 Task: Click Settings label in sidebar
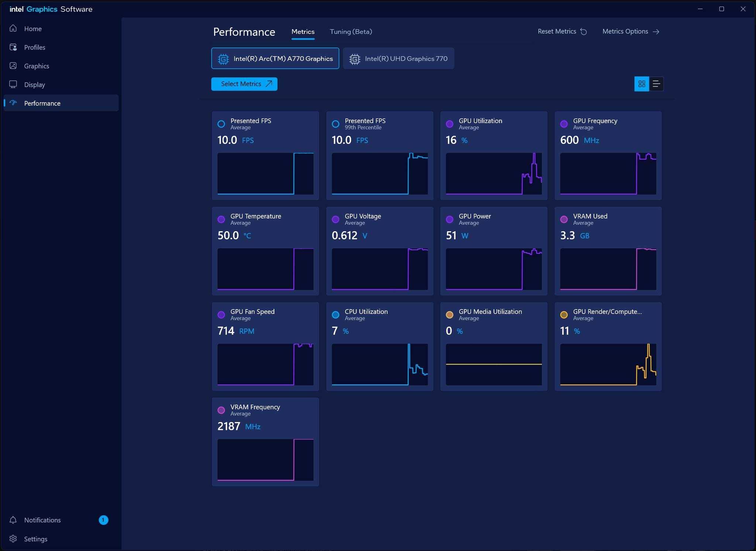[36, 539]
